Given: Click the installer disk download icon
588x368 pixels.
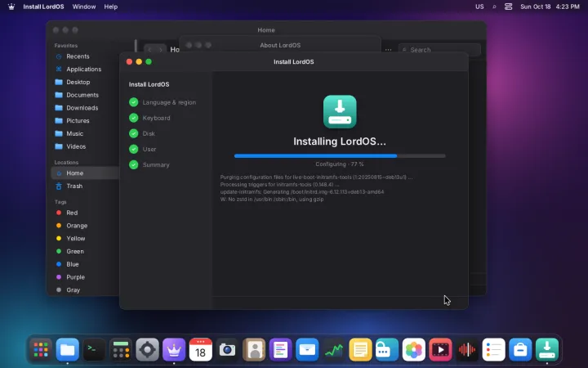Looking at the screenshot, I should pyautogui.click(x=340, y=111).
